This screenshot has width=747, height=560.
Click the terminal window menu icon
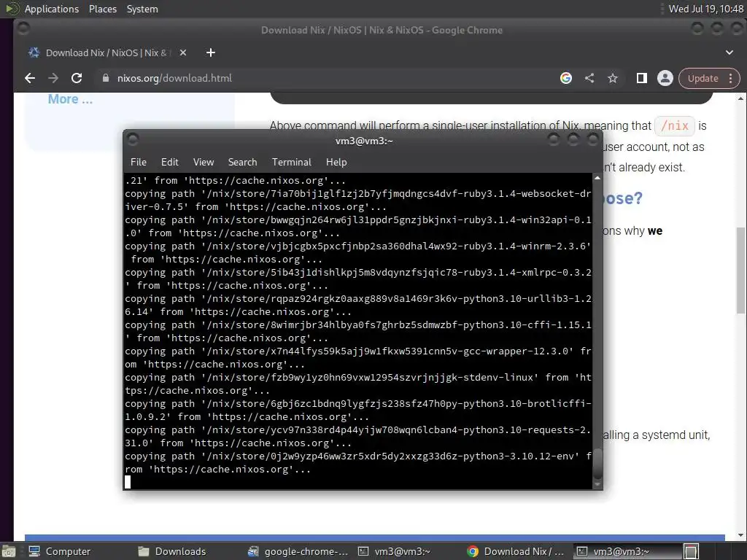(x=133, y=139)
